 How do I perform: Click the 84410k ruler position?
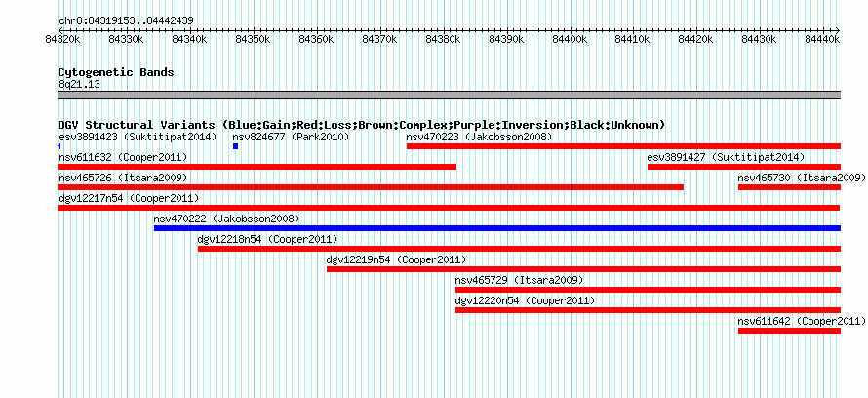click(x=634, y=39)
